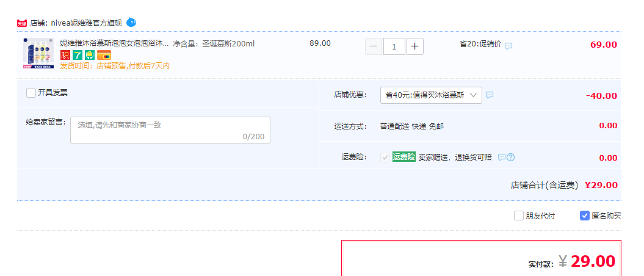This screenshot has height=276, width=644.
Task: Click into the 给卖家留言 message box
Action: [x=170, y=130]
